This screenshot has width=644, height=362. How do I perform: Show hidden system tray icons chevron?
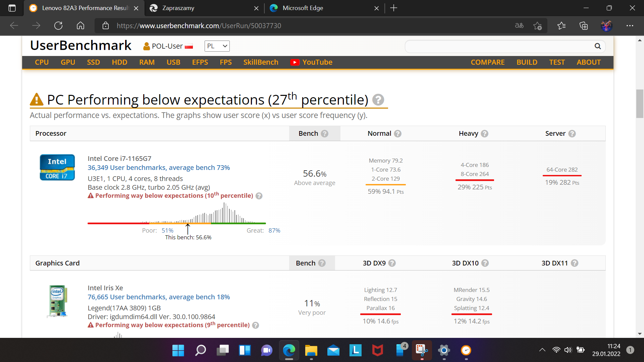click(x=542, y=350)
